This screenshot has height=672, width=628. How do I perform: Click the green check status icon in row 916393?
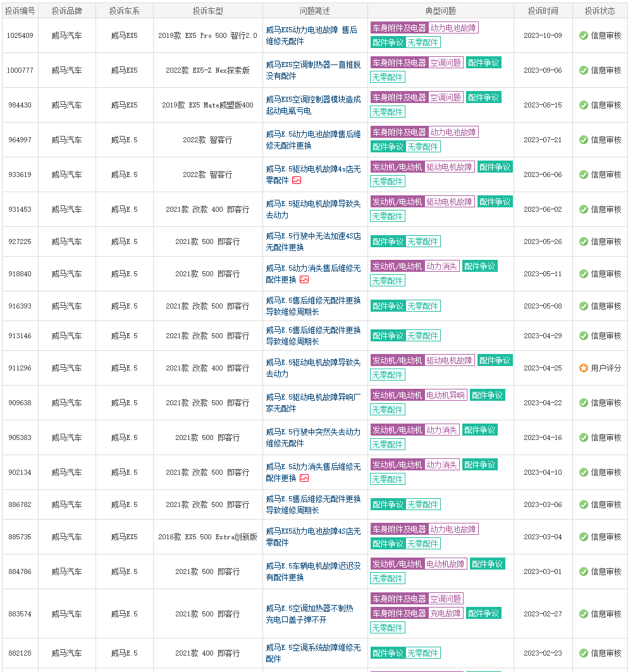(584, 306)
